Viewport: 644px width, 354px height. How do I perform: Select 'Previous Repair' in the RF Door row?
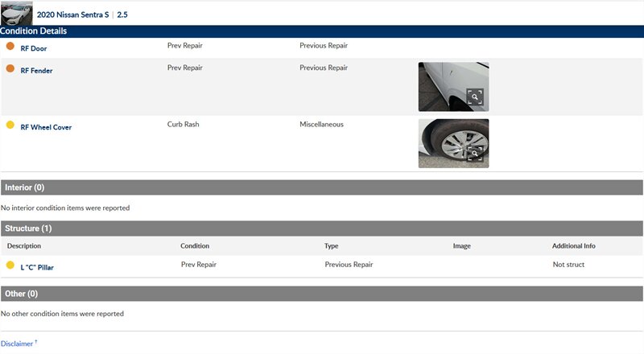click(x=324, y=45)
